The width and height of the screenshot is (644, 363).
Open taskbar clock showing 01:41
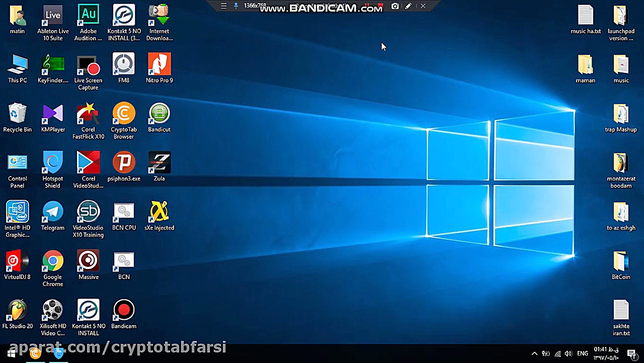click(606, 353)
